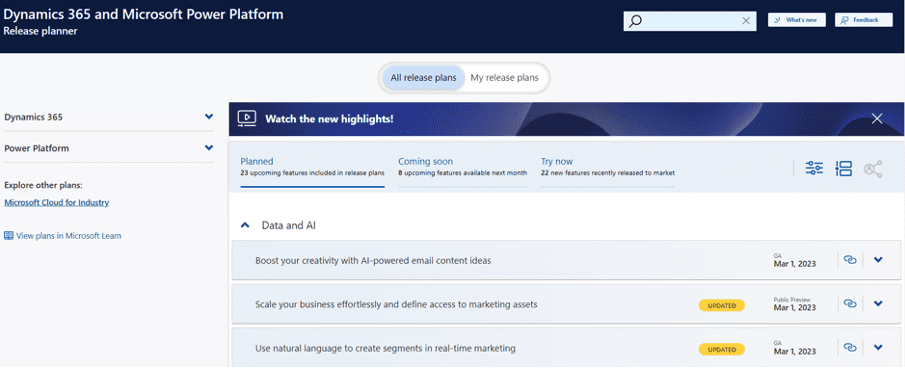The image size is (905, 369).
Task: Expand AI-powered email content ideas row
Action: tap(878, 260)
